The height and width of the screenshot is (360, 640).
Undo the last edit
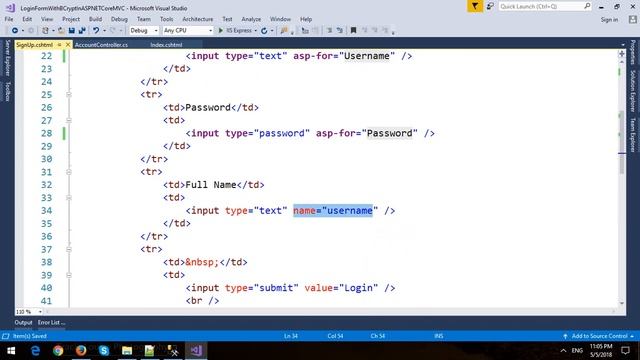point(96,31)
